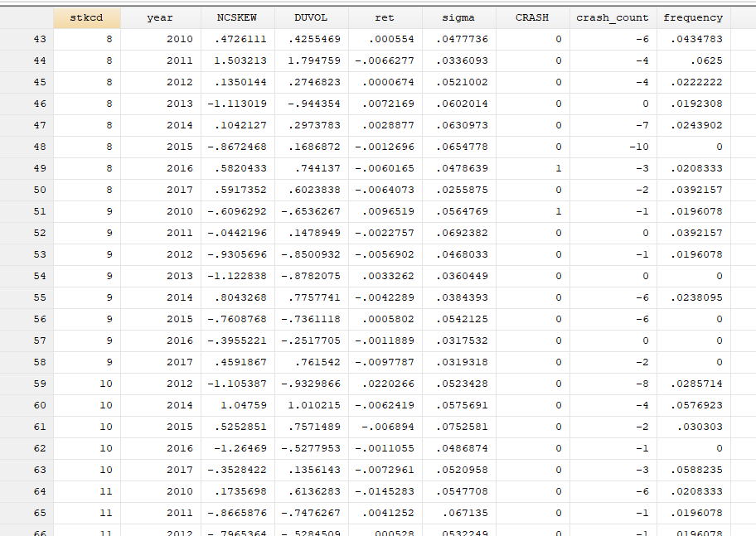The width and height of the screenshot is (756, 536).
Task: Click ret cell .0041252
Action: (385, 513)
